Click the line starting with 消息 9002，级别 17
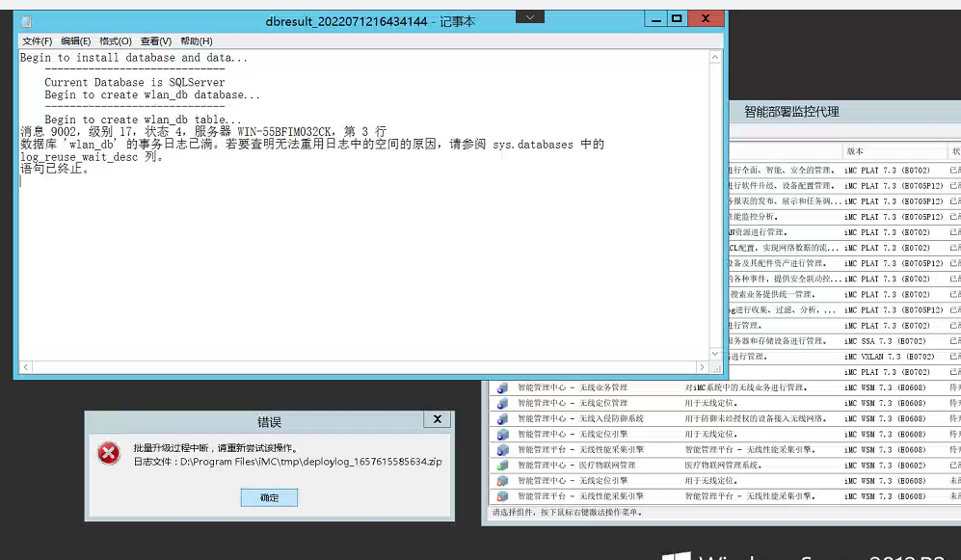Viewport: 961px width, 560px height. 203,132
